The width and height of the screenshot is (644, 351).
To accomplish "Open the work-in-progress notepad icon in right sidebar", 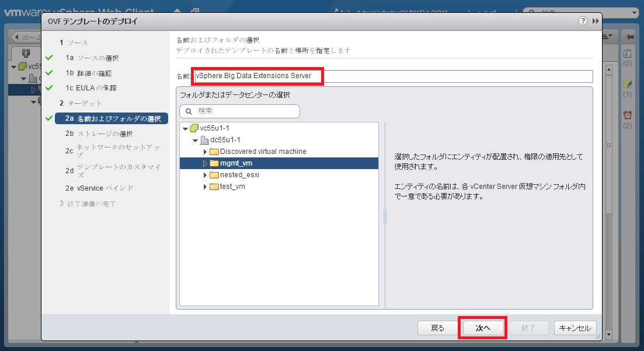I will point(628,84).
